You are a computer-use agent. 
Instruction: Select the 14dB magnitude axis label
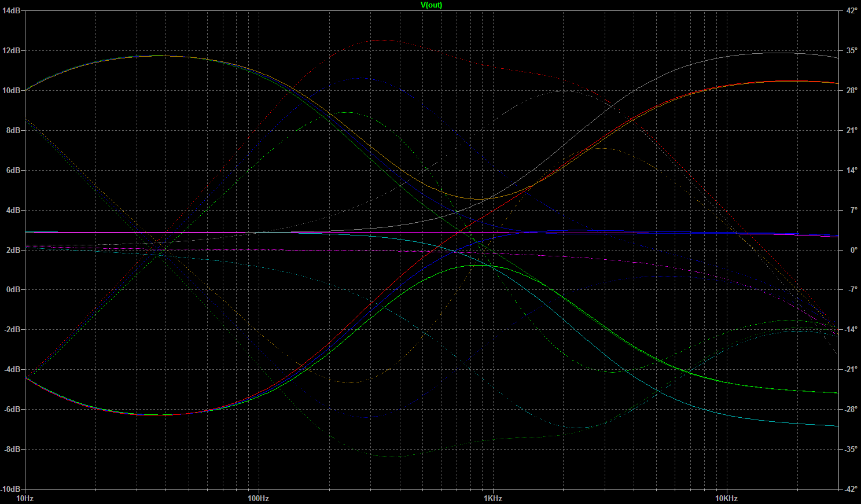(11, 11)
